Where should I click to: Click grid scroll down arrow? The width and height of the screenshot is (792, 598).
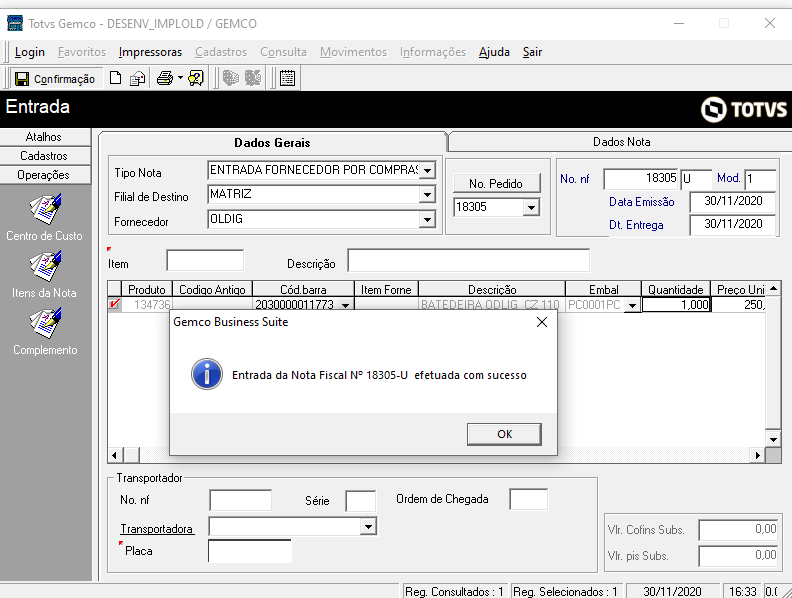(x=773, y=439)
